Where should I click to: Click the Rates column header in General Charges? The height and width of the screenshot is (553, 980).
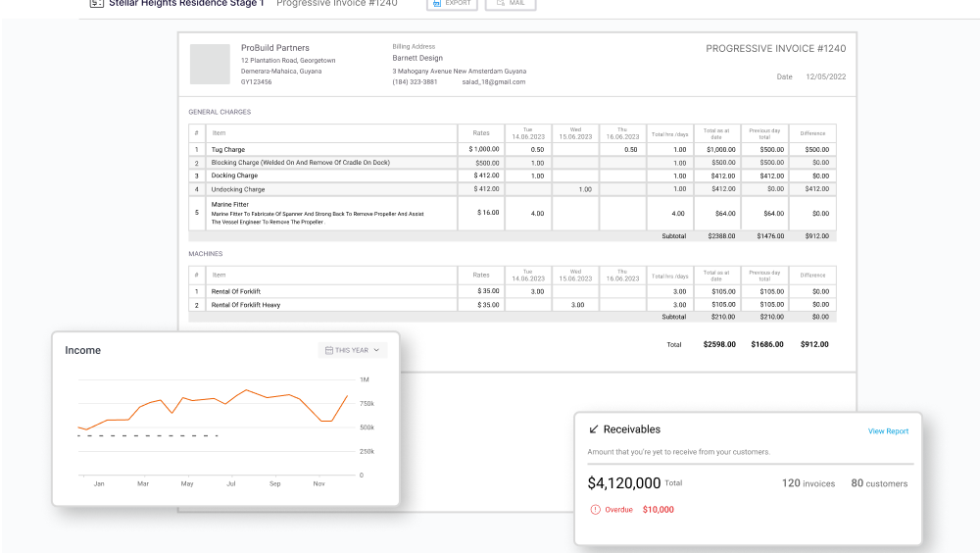coord(481,133)
